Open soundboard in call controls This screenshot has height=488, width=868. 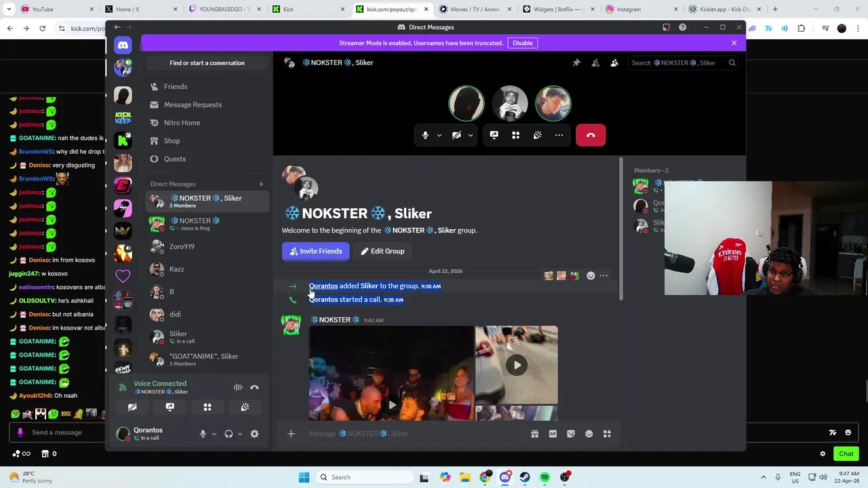click(537, 136)
